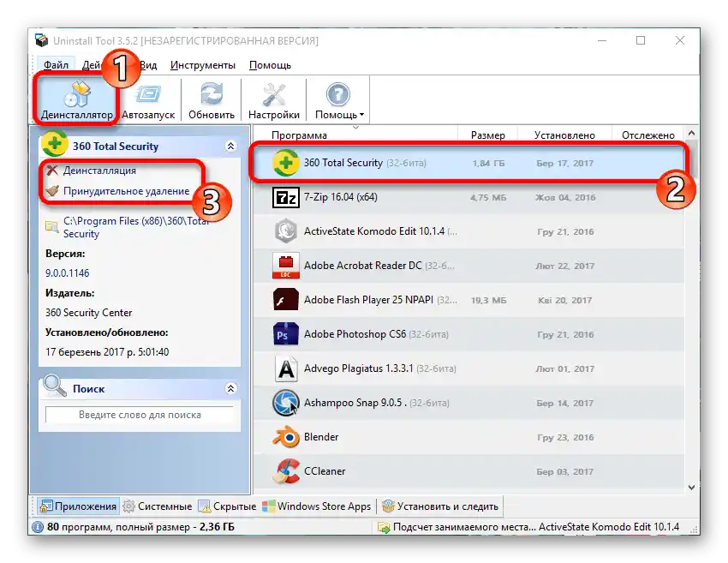
Task: Collapse the 360 Total Security details panel
Action: point(230,146)
